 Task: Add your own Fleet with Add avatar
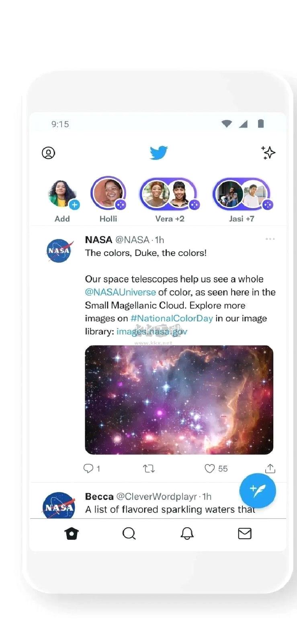[x=62, y=194]
